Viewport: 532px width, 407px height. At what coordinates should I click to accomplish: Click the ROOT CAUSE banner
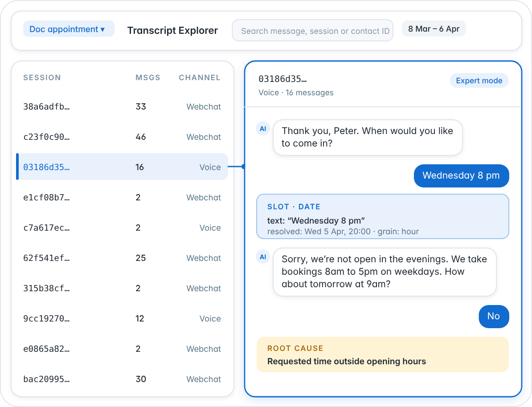(x=383, y=354)
